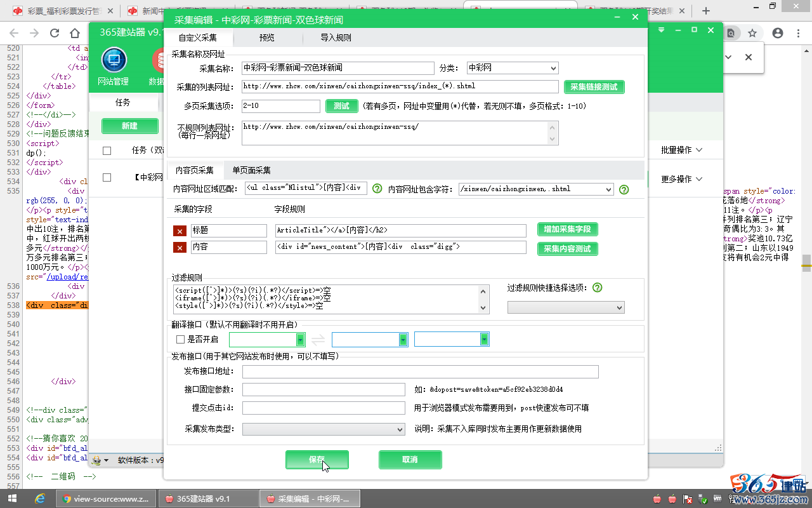
Task: Launch Internet Explorer from the taskbar
Action: pos(39,498)
